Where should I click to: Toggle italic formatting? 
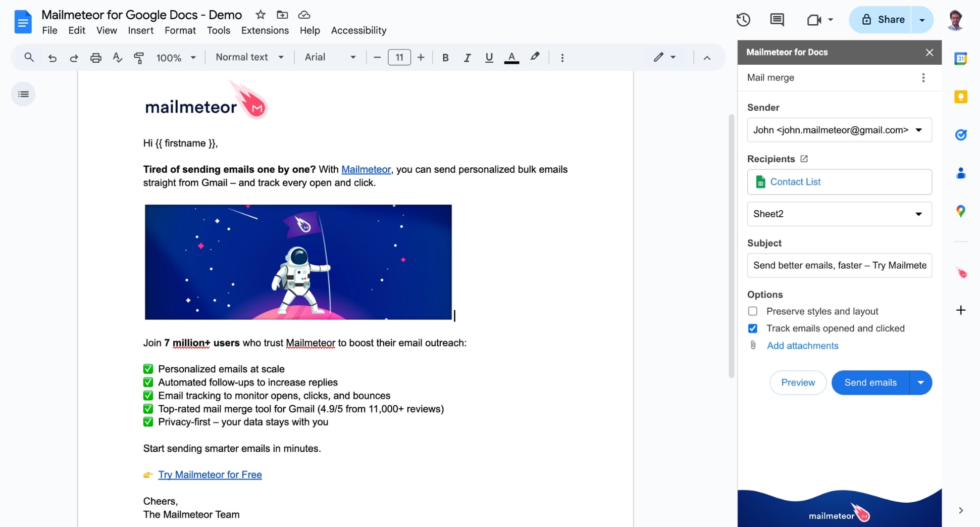point(467,58)
